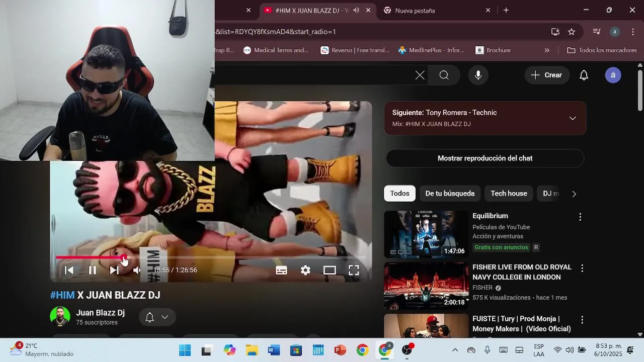The image size is (644, 362).
Task: Select the Tech house chip
Action: pyautogui.click(x=509, y=194)
